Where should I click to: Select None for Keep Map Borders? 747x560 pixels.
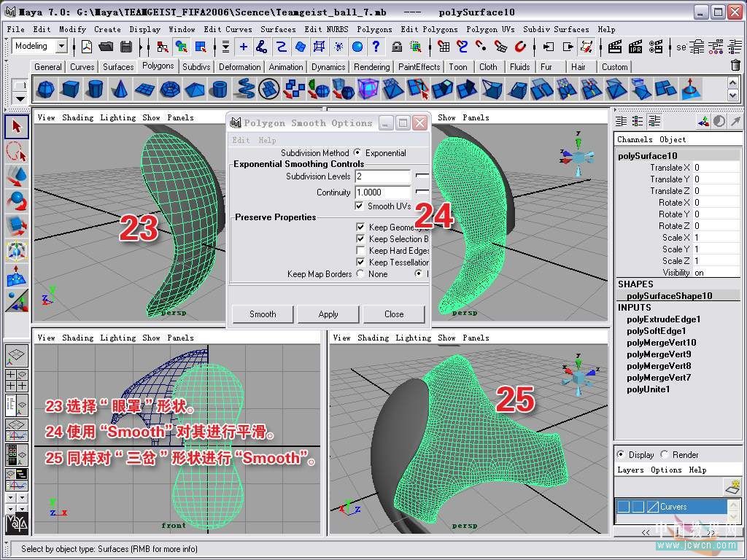point(360,274)
